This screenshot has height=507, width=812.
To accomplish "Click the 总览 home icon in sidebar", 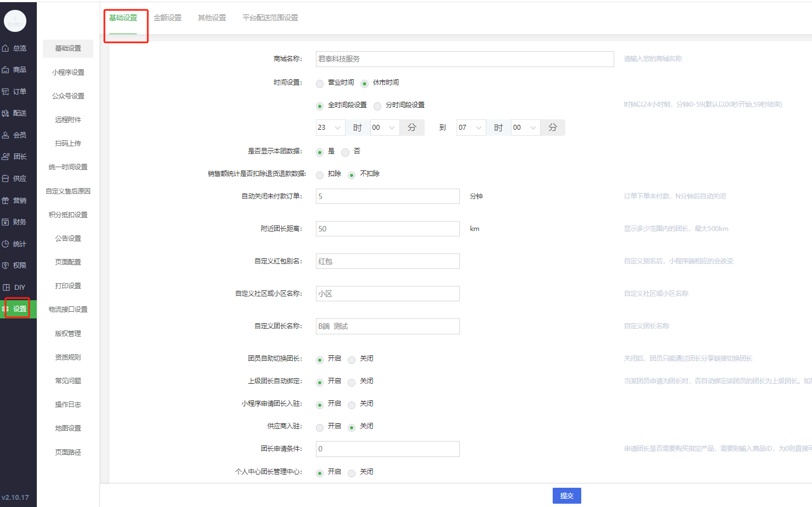I will click(x=5, y=48).
